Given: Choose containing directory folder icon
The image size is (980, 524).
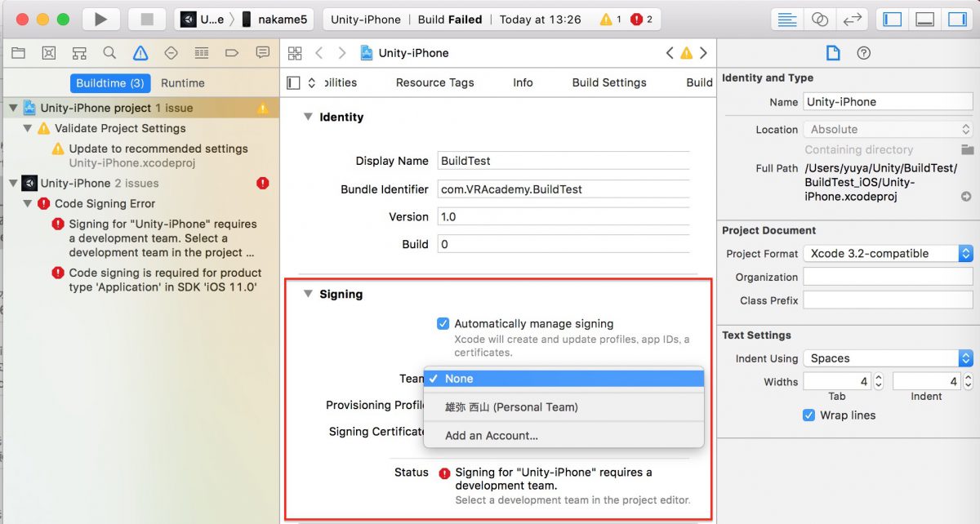Looking at the screenshot, I should point(967,149).
